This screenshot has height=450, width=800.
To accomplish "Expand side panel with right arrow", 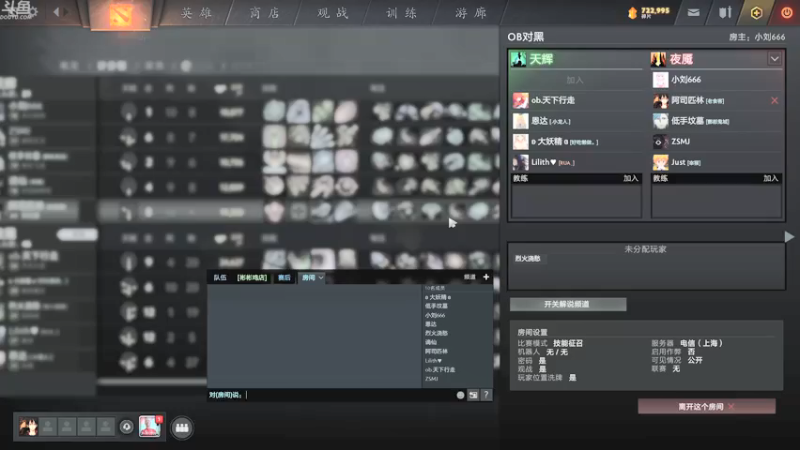I will tap(789, 237).
